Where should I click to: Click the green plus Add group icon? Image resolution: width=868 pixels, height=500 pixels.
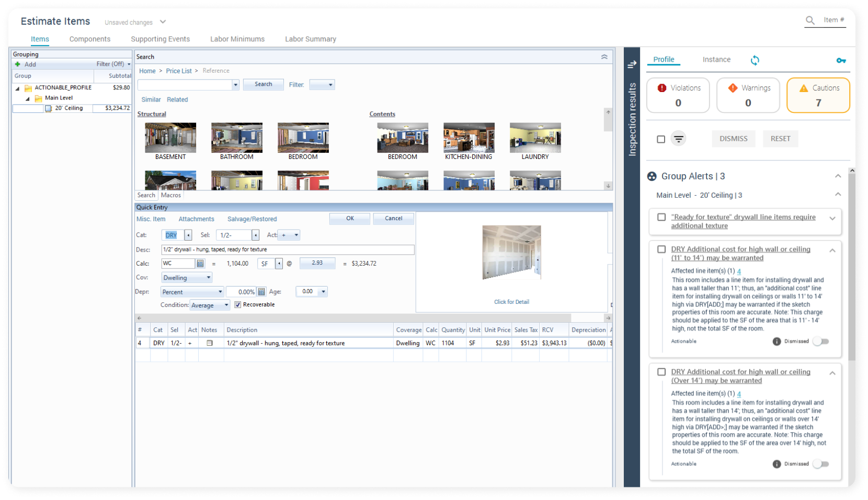click(x=18, y=64)
